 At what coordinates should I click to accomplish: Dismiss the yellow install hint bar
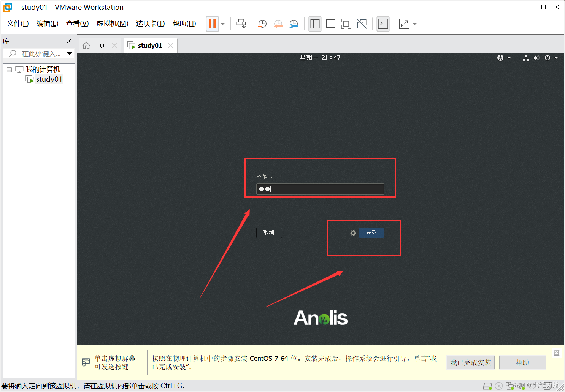tap(557, 353)
